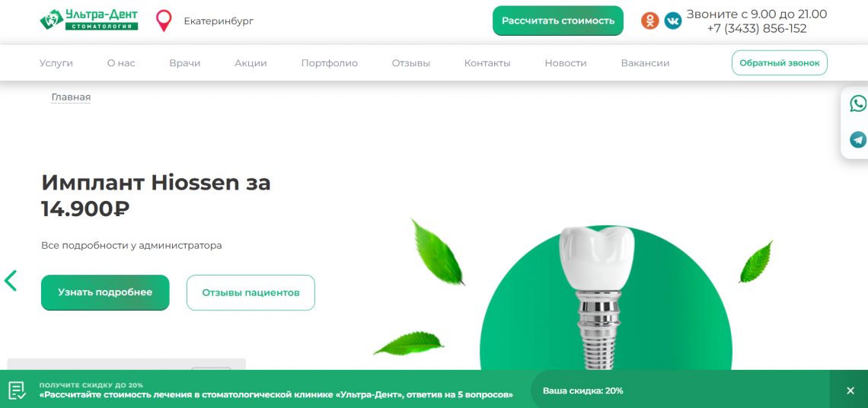
Task: Open the VK social icon
Action: (x=673, y=21)
